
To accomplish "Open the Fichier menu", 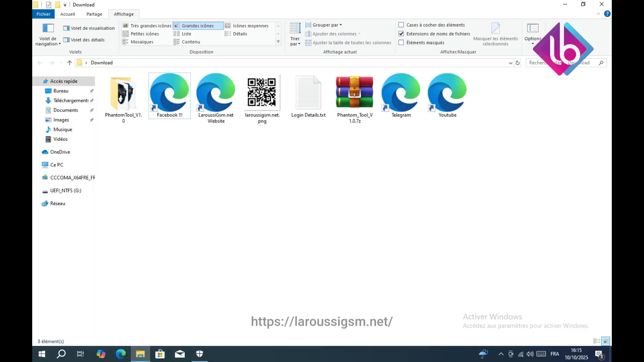I will 43,14.
